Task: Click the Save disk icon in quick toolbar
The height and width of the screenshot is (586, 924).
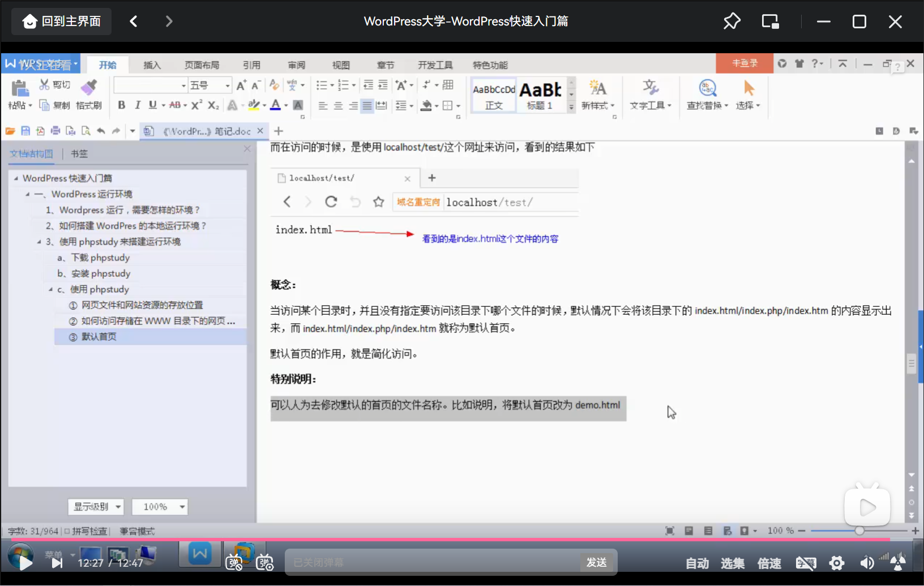Action: tap(25, 131)
